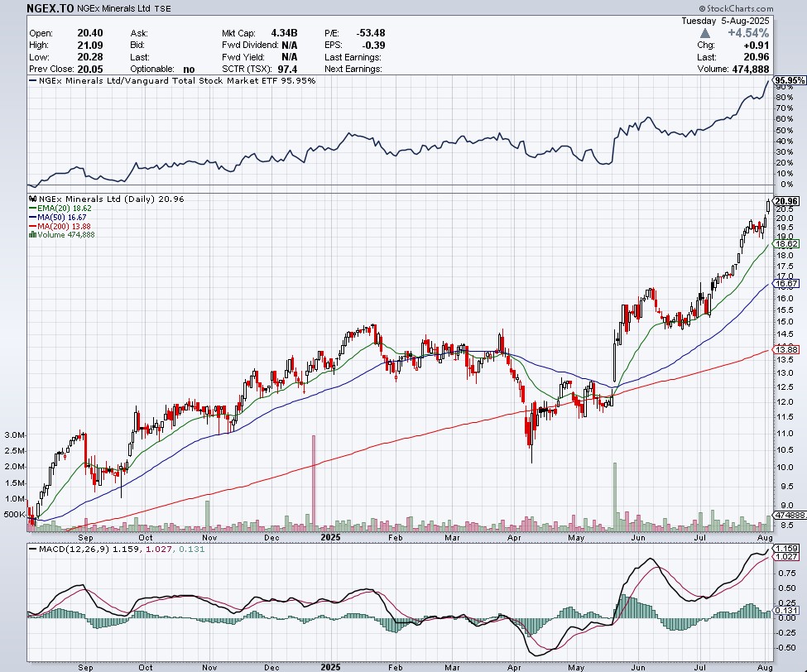Click the green EMA(20) legend line swatch
Screen dimensions: 807x672
coord(33,209)
